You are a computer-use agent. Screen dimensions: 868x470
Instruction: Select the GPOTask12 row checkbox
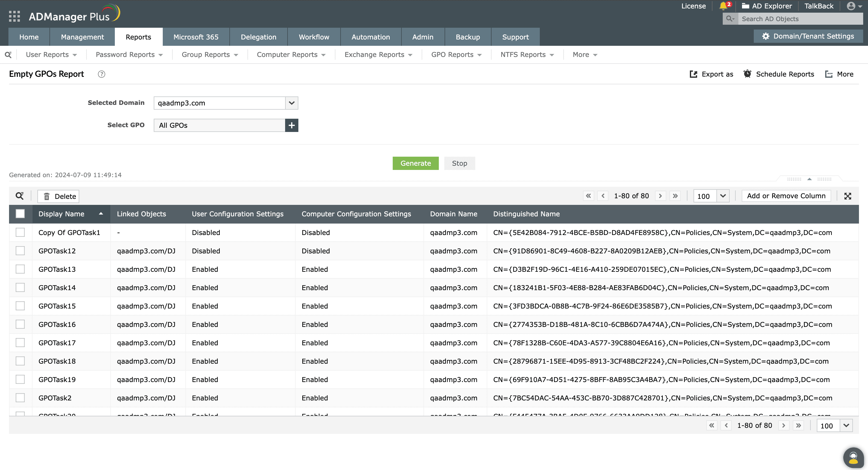pyautogui.click(x=20, y=251)
